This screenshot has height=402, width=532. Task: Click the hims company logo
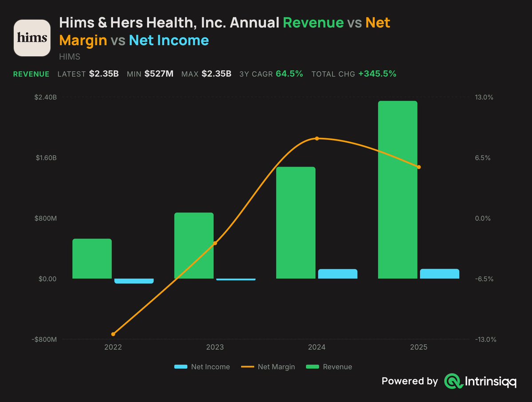coord(32,38)
